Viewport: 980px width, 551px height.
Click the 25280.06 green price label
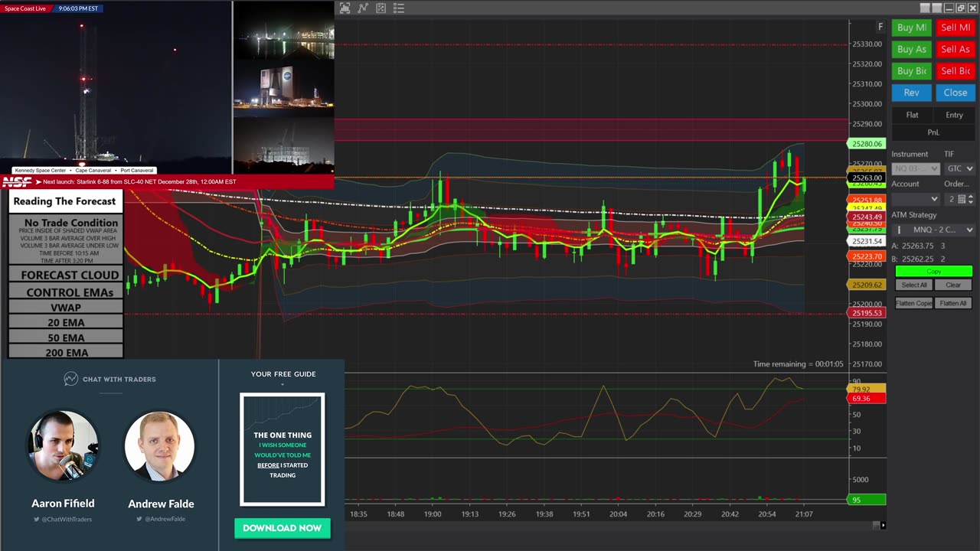[x=867, y=144]
